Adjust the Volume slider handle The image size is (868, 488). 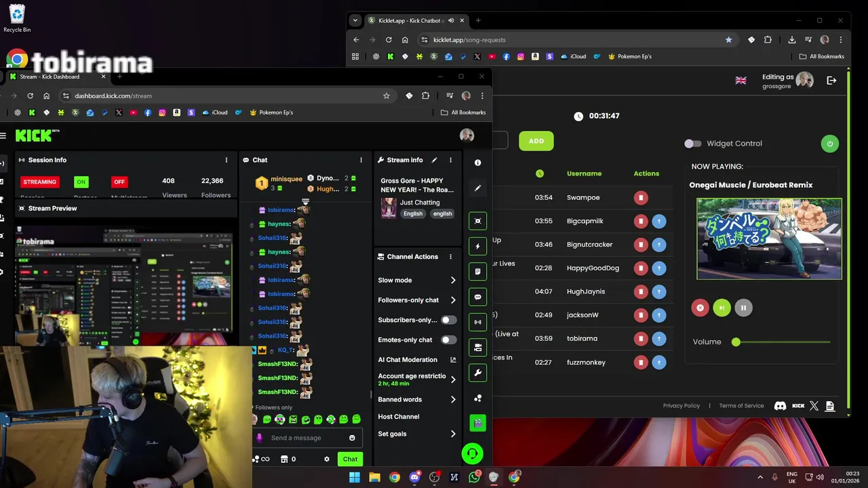click(736, 342)
